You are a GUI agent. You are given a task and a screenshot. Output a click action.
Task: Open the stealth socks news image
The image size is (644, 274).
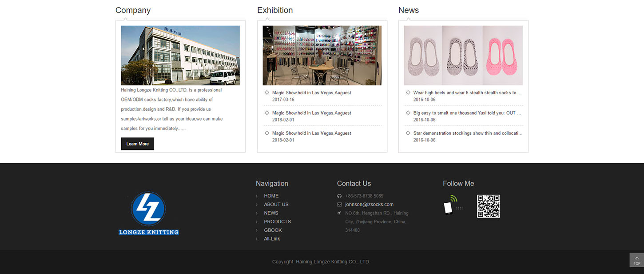(x=463, y=55)
